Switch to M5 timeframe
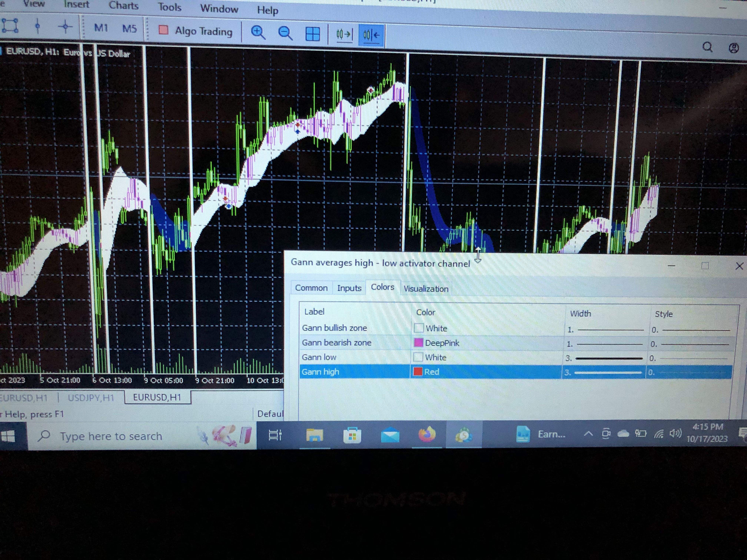747x560 pixels. (x=129, y=28)
